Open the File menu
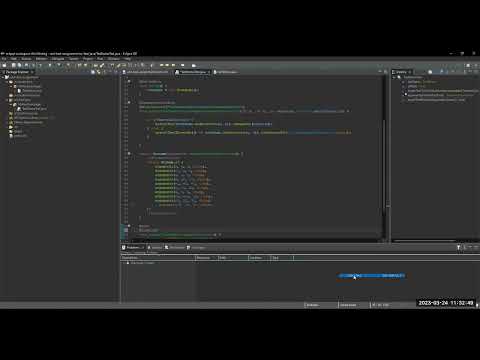This screenshot has width=480, height=360. tap(4, 59)
